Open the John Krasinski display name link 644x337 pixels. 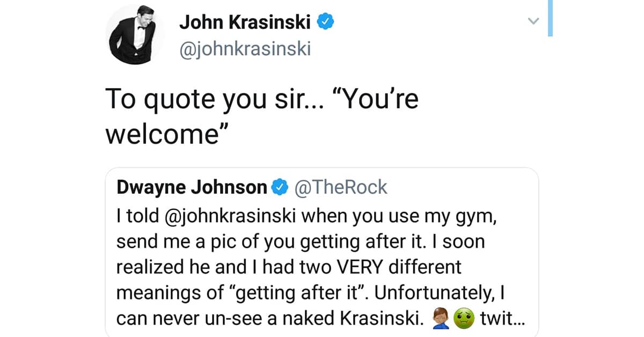(x=246, y=21)
